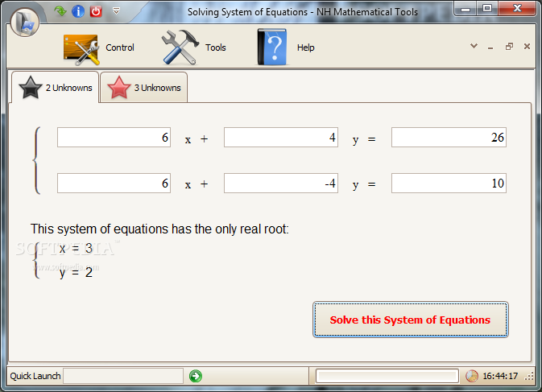This screenshot has height=392, width=542.
Task: Open the Tools menu
Action: [216, 47]
